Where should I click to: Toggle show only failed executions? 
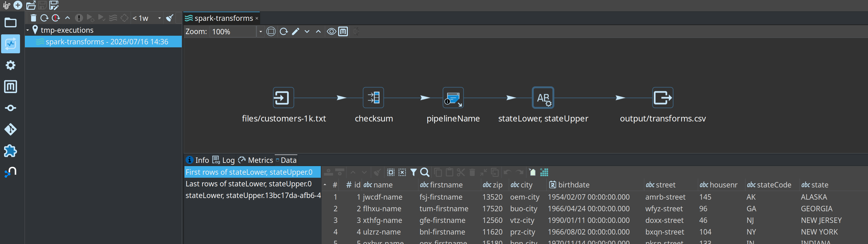[x=79, y=18]
